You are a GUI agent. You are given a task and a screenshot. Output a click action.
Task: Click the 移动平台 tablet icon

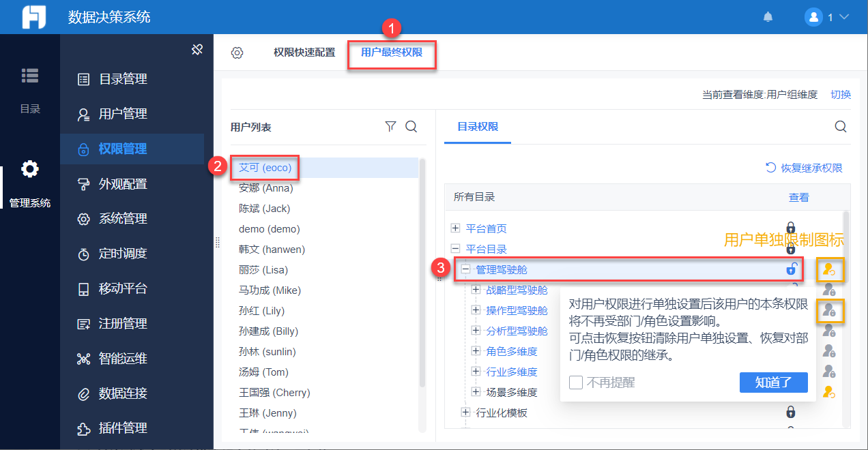[83, 289]
